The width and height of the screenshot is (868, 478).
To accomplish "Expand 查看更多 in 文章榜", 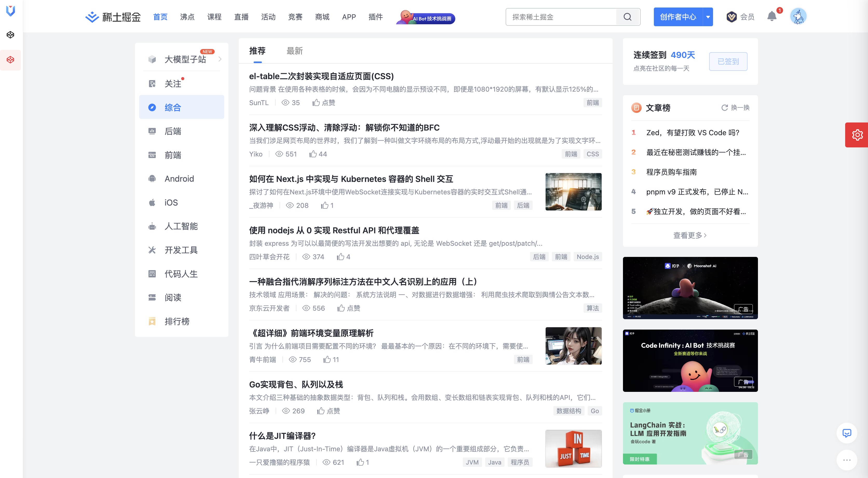I will pyautogui.click(x=690, y=235).
